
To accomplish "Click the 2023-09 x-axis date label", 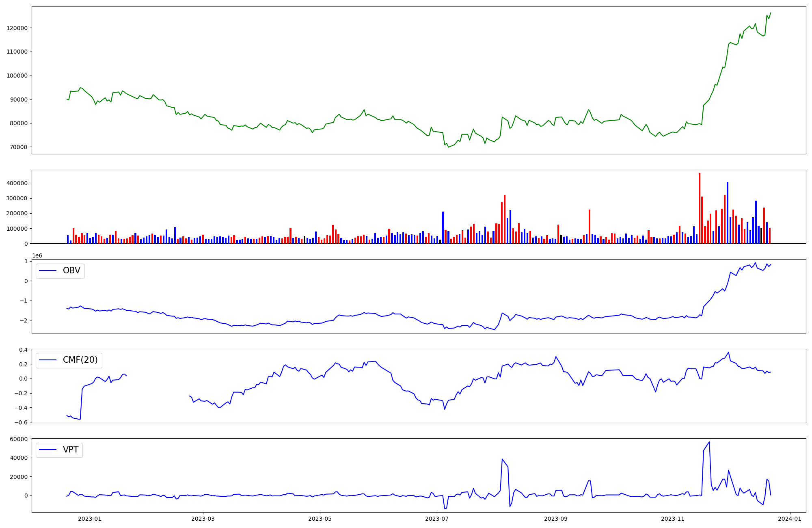I will [x=555, y=519].
